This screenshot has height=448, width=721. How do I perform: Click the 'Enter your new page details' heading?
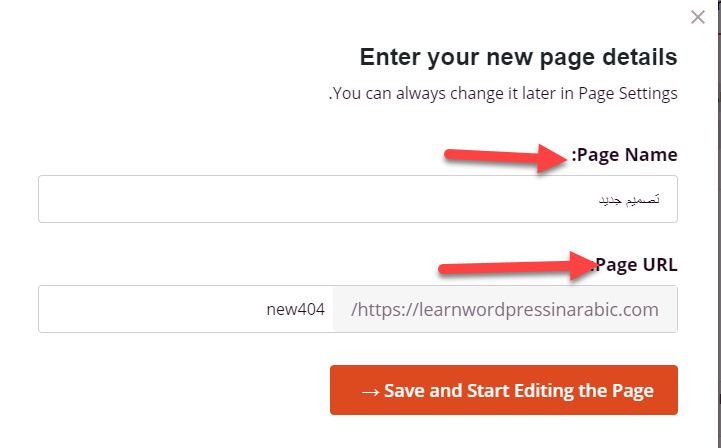coord(518,56)
